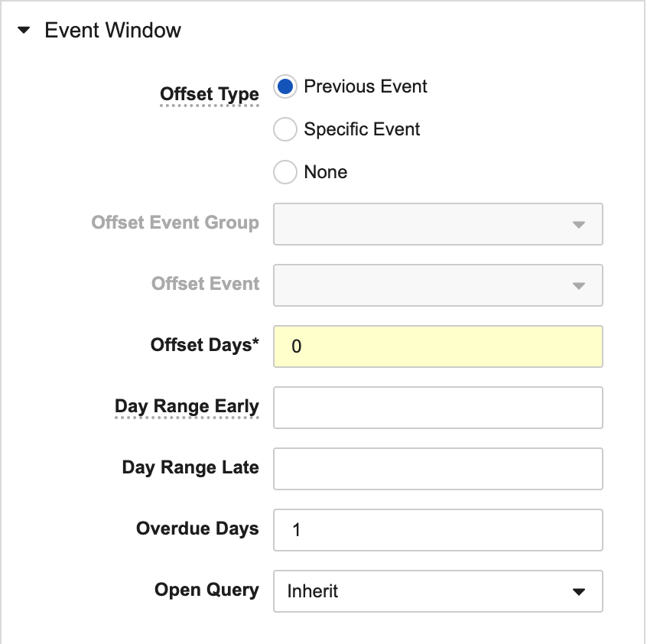The width and height of the screenshot is (647, 644).
Task: Click the Offset Event Group dropdown arrow
Action: pos(579,225)
